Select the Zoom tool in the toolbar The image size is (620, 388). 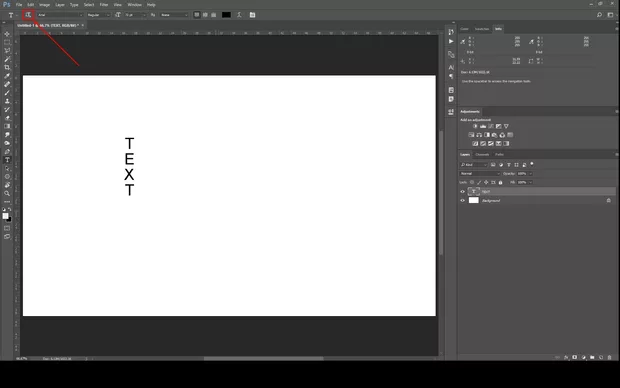pos(7,193)
